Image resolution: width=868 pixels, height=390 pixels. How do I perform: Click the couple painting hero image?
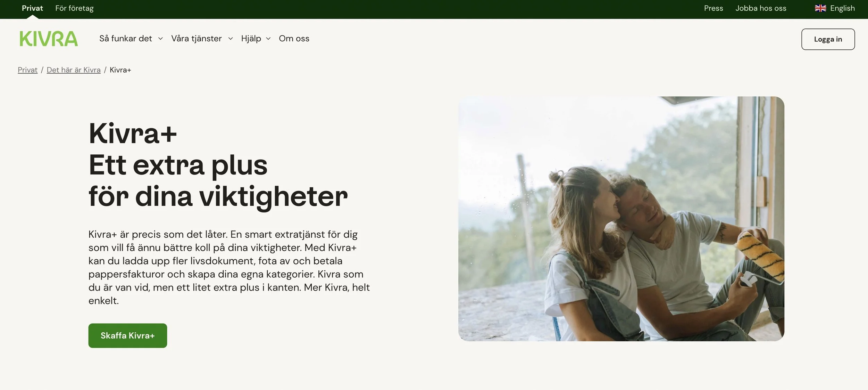pyautogui.click(x=621, y=219)
